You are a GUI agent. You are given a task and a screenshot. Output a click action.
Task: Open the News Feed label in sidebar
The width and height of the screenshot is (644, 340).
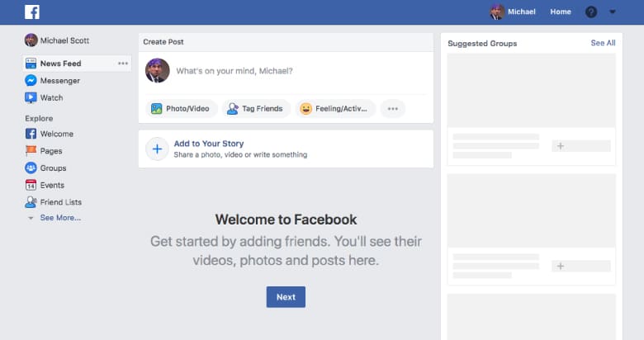pyautogui.click(x=60, y=64)
